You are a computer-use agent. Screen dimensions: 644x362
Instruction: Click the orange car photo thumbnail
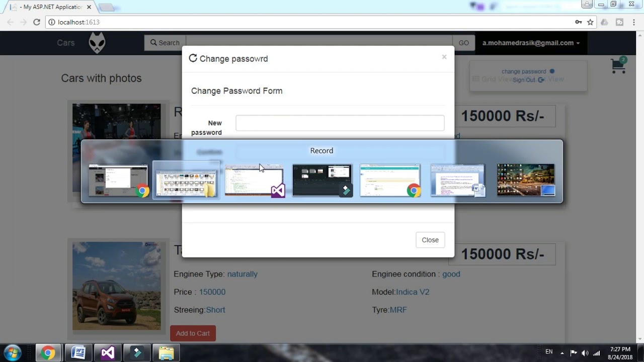[x=117, y=286]
